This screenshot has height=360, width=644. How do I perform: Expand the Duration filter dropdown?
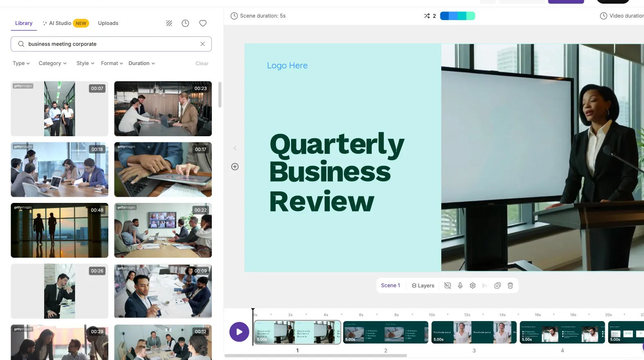point(141,63)
